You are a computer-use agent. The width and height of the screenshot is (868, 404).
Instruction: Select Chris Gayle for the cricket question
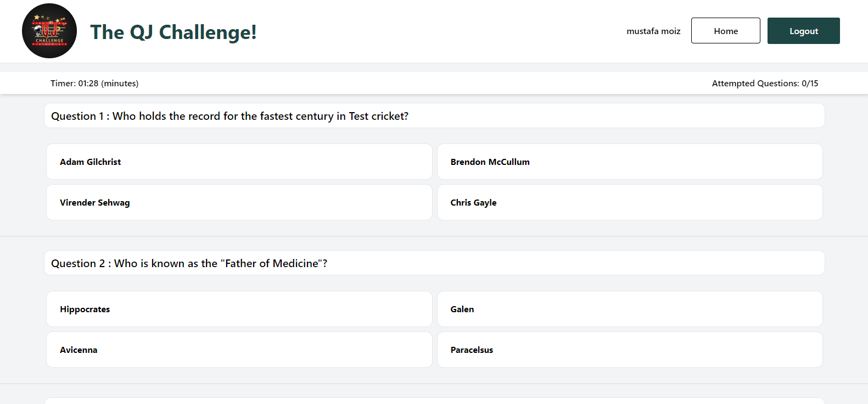[630, 202]
